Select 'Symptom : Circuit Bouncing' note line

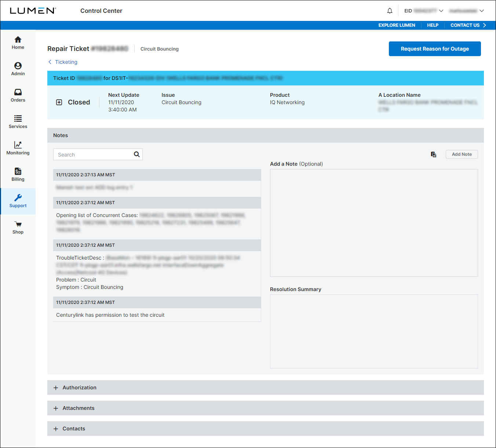point(90,287)
